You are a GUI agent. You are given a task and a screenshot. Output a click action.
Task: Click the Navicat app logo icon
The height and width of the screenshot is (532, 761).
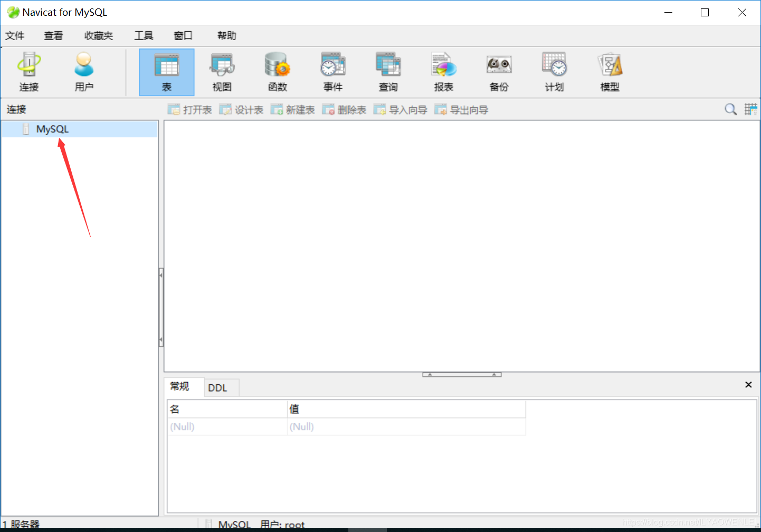[13, 12]
